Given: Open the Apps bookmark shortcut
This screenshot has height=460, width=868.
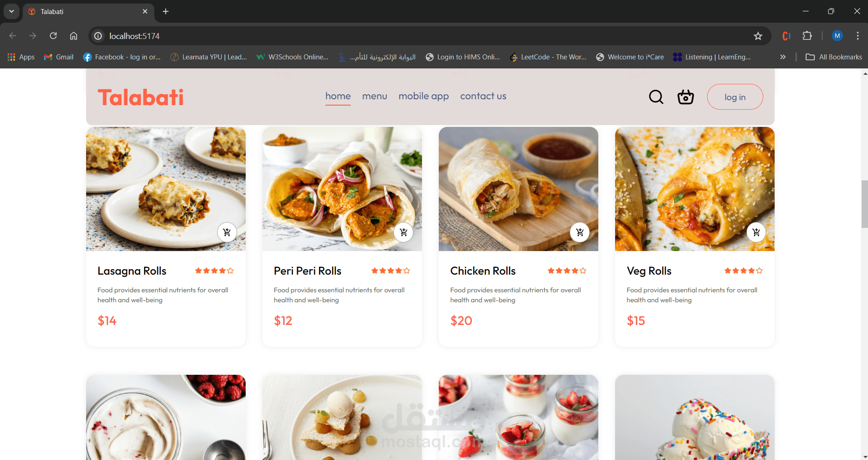Looking at the screenshot, I should pos(21,57).
